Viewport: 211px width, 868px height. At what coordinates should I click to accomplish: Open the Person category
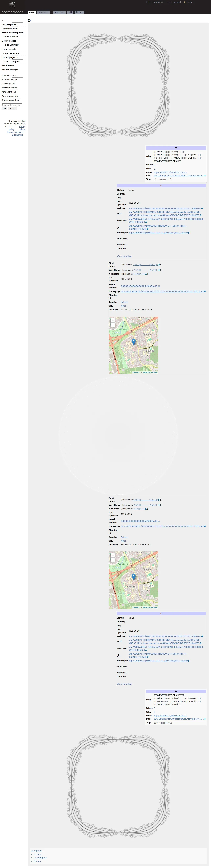point(37,861)
